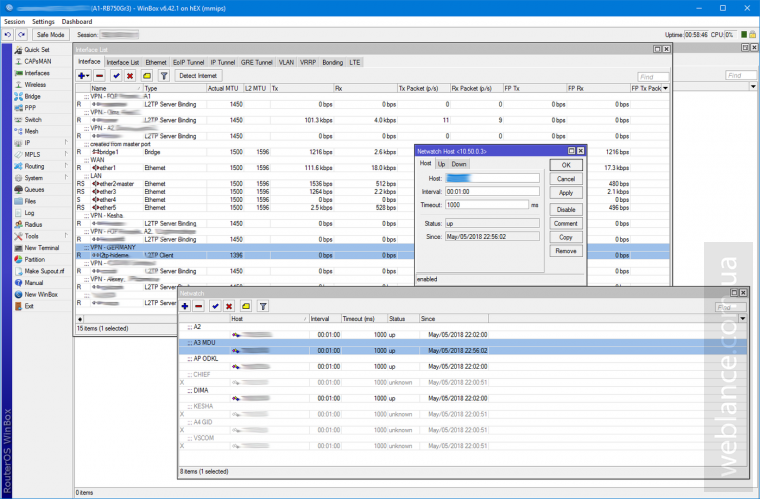Expand Routing submenu
Screen dimensions: 760x499
click(65, 166)
